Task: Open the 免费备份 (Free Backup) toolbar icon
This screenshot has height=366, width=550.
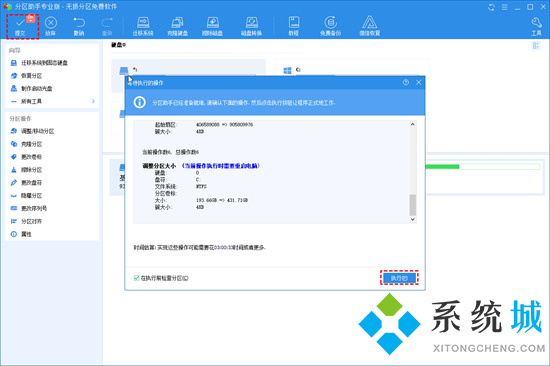Action: [x=330, y=26]
